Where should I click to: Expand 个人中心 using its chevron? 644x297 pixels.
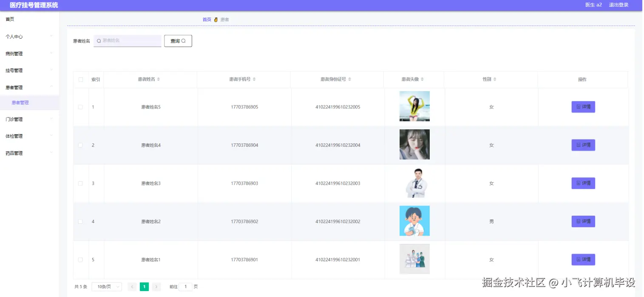(51, 36)
